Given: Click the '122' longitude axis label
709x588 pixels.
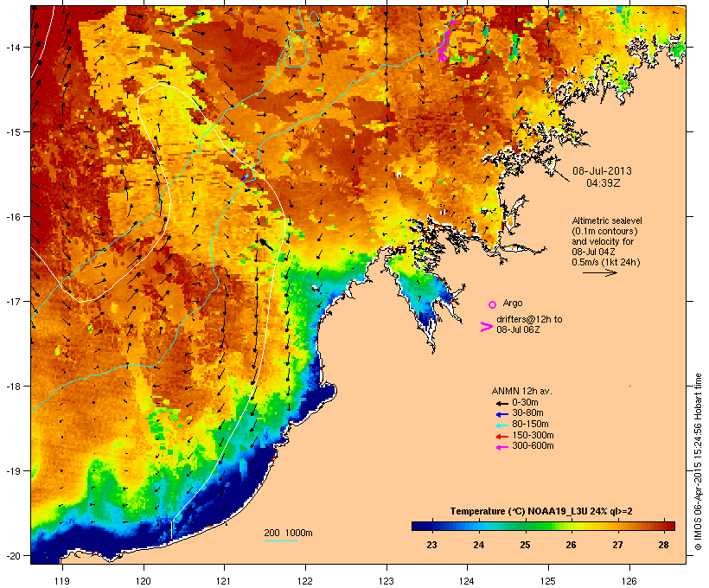Looking at the screenshot, I should point(305,581).
